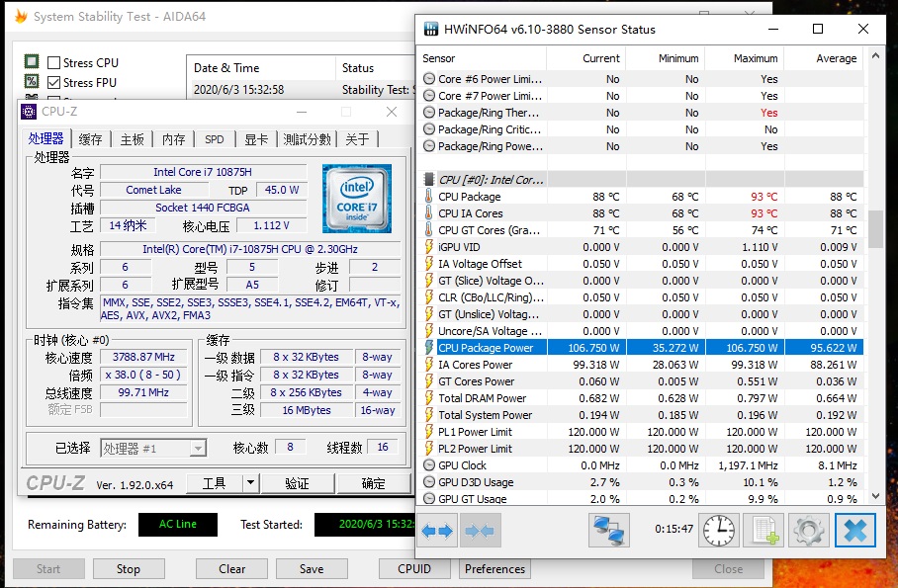Click the 验证 validate button
898x588 pixels.
pyautogui.click(x=297, y=483)
